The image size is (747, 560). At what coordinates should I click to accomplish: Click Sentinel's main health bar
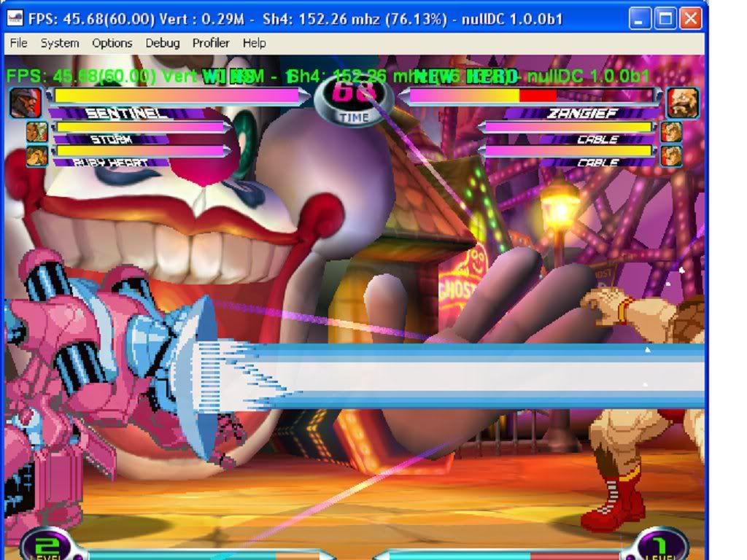point(177,96)
